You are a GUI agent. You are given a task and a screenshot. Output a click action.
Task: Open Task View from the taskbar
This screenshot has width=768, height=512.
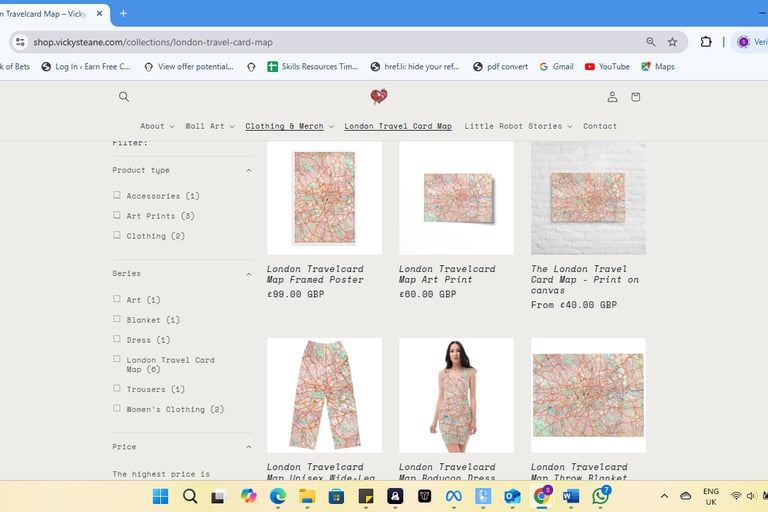tap(218, 496)
